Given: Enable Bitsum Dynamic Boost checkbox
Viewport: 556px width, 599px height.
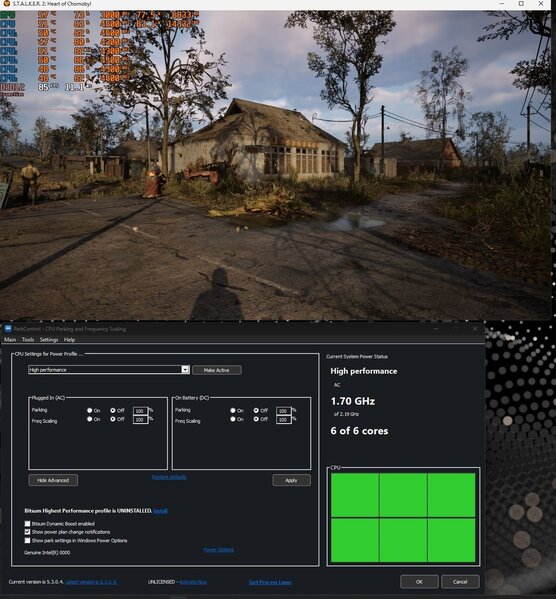Looking at the screenshot, I should click(28, 524).
